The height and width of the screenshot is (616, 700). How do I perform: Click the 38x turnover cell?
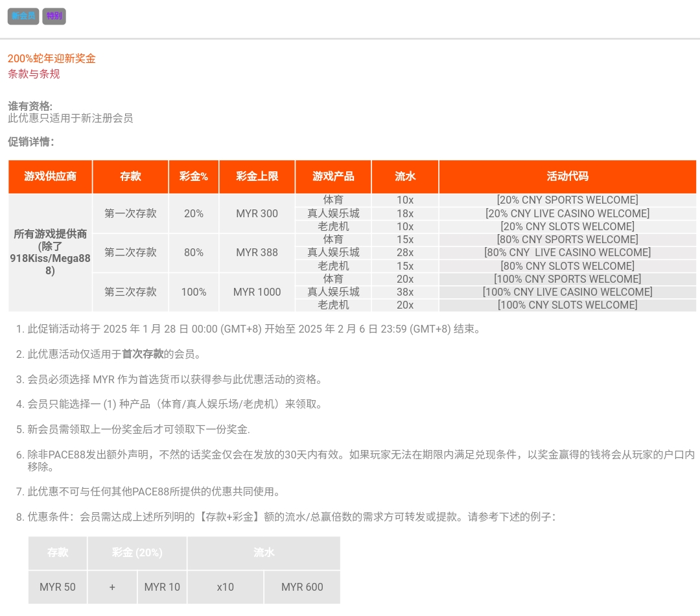[404, 292]
